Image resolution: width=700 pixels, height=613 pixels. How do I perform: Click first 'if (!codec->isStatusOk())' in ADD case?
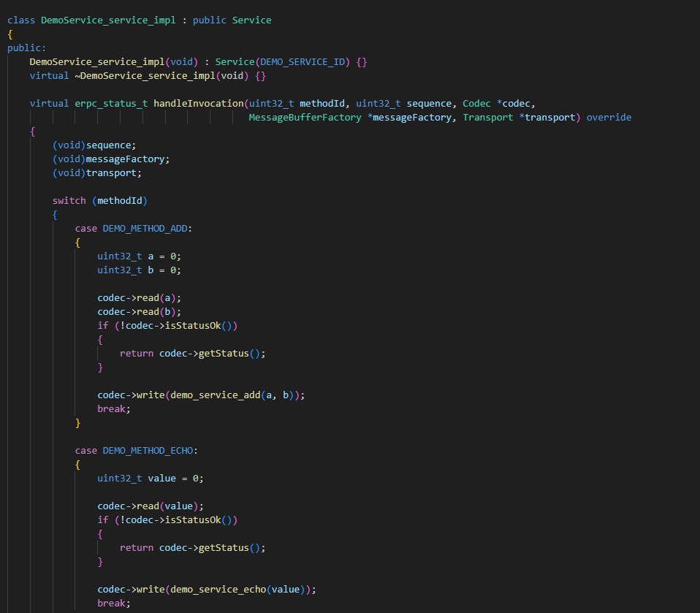click(x=167, y=326)
